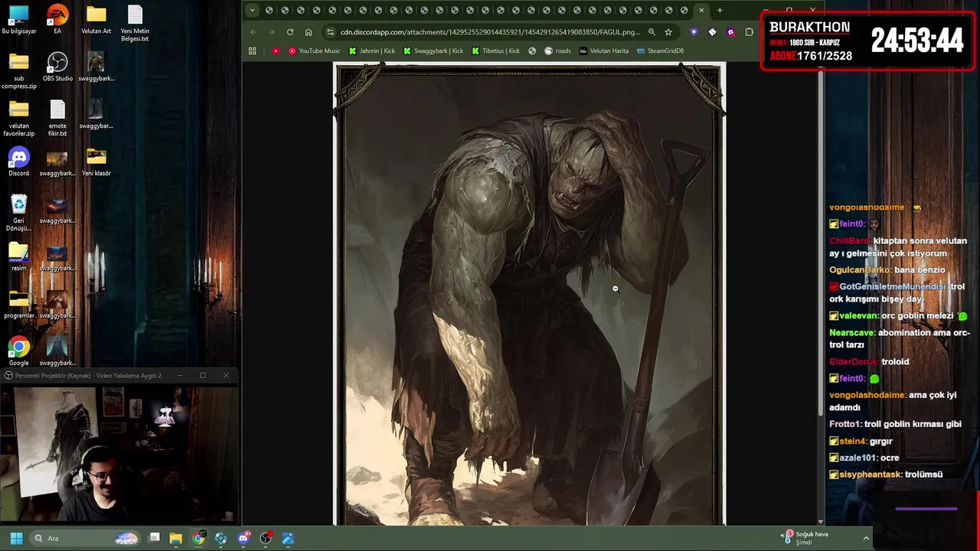Open YouTube Music bookmark
This screenshot has width=980, height=551.
point(315,51)
